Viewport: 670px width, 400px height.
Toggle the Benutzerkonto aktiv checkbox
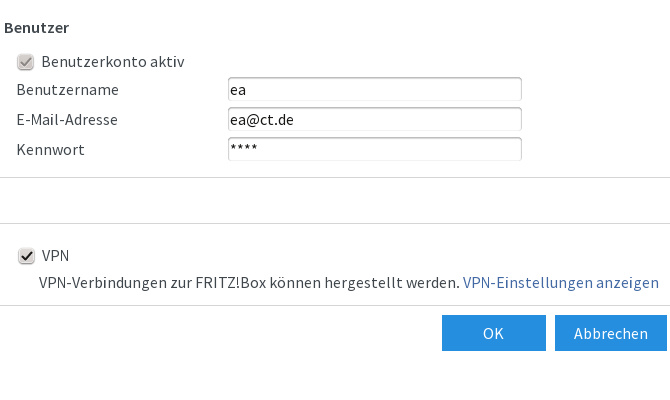pyautogui.click(x=26, y=62)
